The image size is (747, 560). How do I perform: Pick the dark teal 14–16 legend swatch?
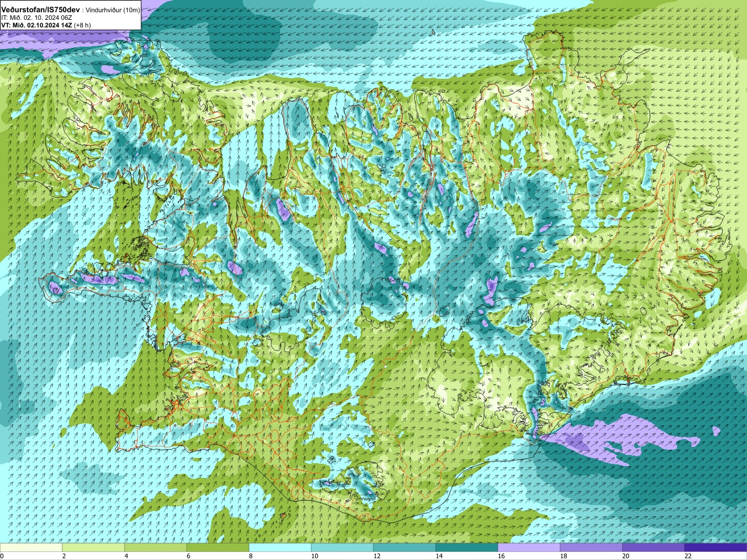(467, 548)
